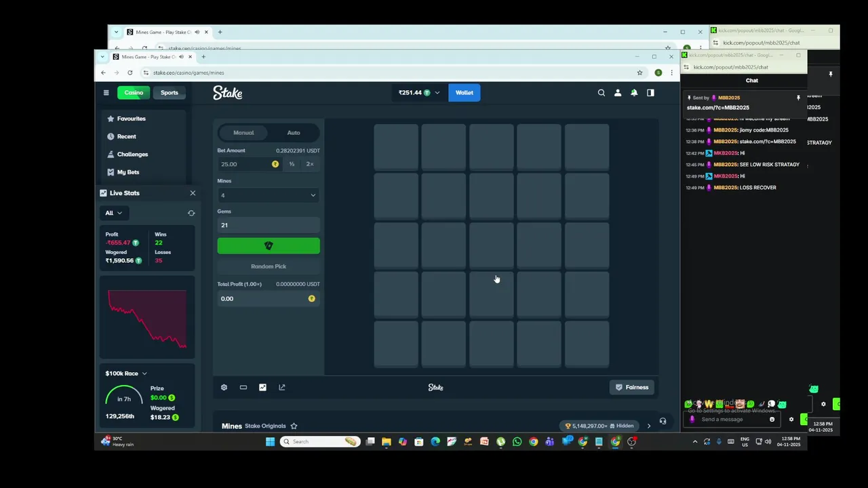Click the profit graph in Live Stats

pos(147,317)
